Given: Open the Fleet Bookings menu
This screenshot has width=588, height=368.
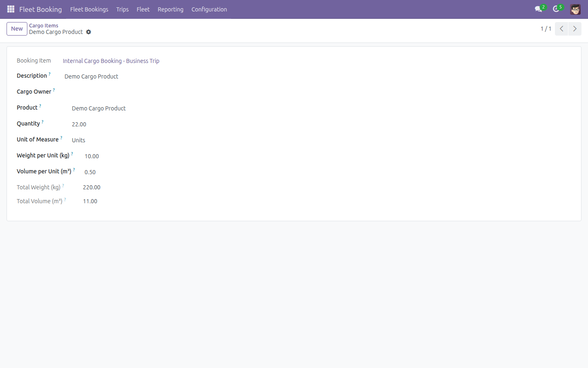Looking at the screenshot, I should click(x=89, y=9).
